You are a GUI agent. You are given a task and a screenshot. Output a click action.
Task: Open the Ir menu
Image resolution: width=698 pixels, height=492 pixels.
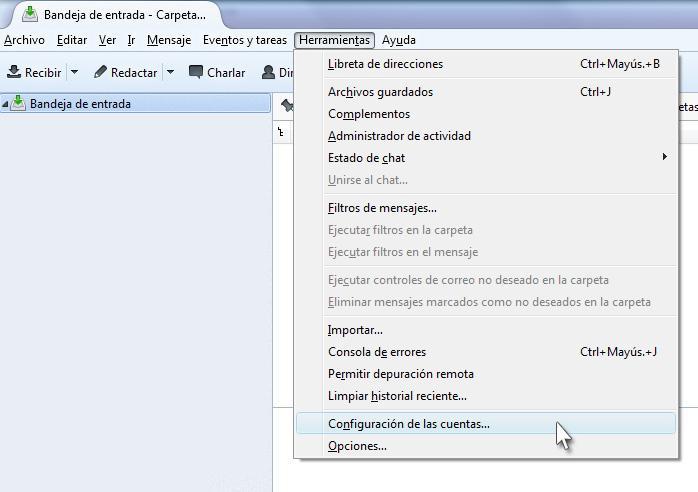coord(131,40)
